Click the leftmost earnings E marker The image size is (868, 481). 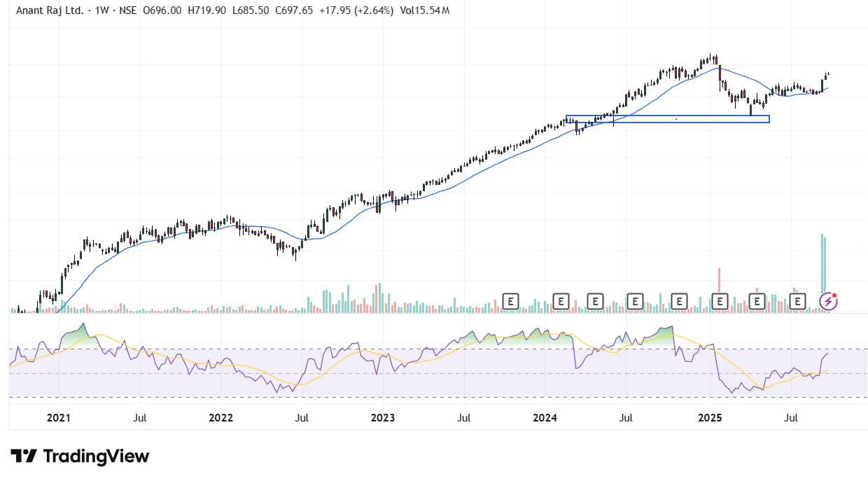pyautogui.click(x=511, y=302)
